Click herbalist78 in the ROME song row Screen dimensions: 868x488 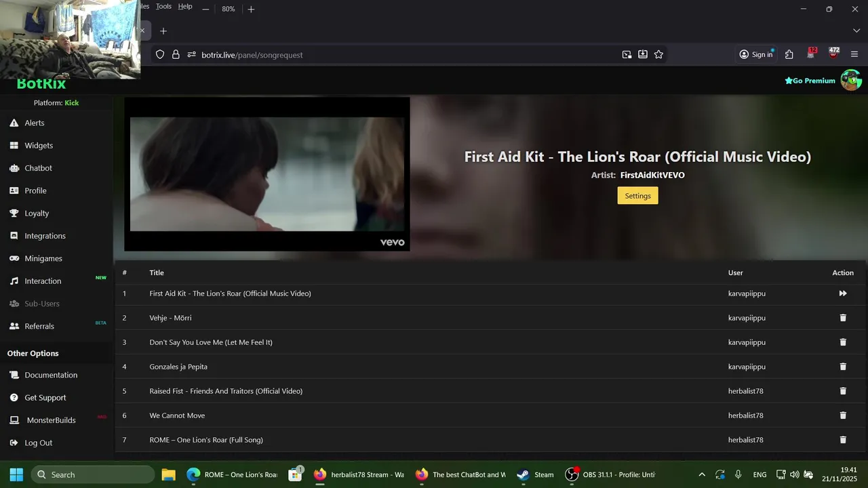click(746, 440)
